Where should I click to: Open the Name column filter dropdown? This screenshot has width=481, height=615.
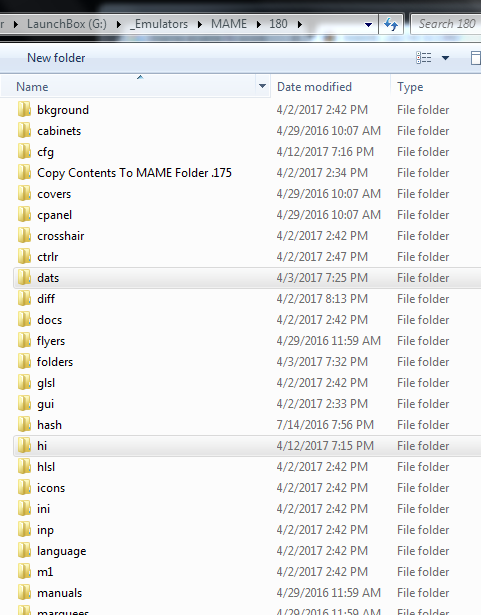pos(262,86)
